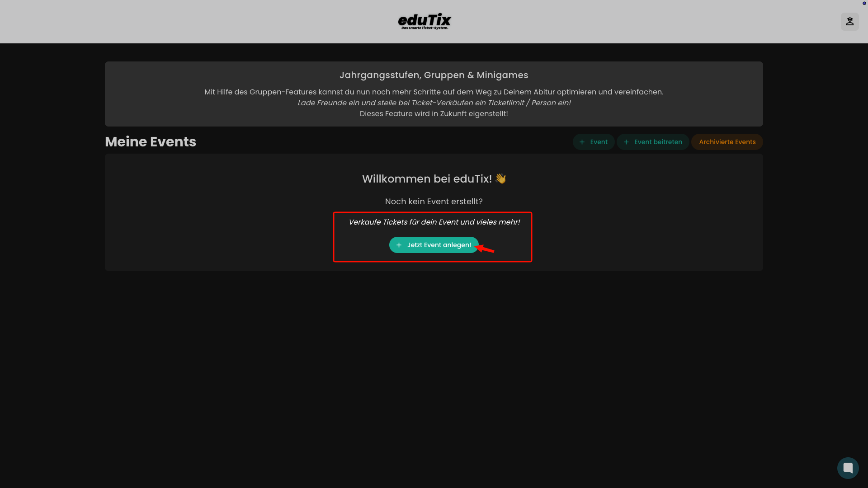Image resolution: width=868 pixels, height=488 pixels.
Task: Click the eduTix logo
Action: [425, 21]
